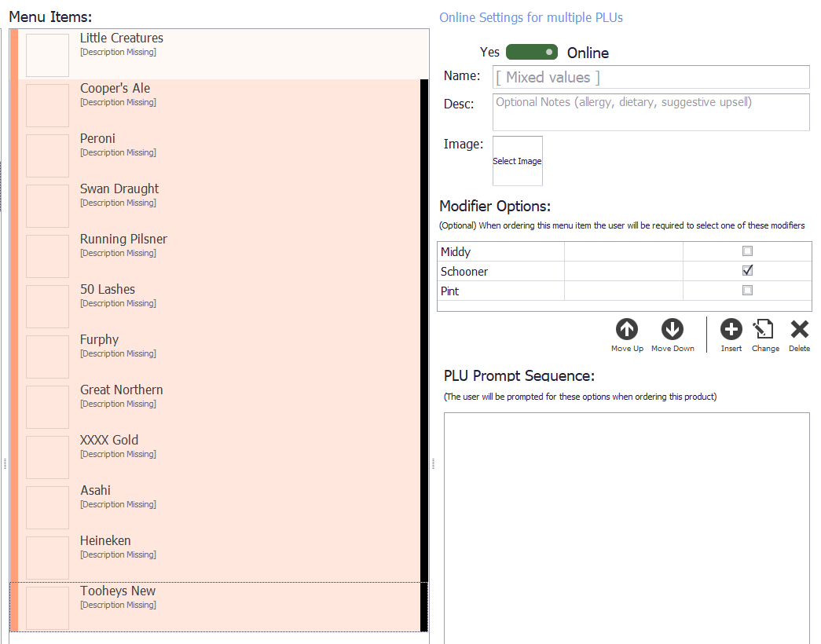821x644 pixels.
Task: Select the Tooheys New menu item
Action: point(214,607)
